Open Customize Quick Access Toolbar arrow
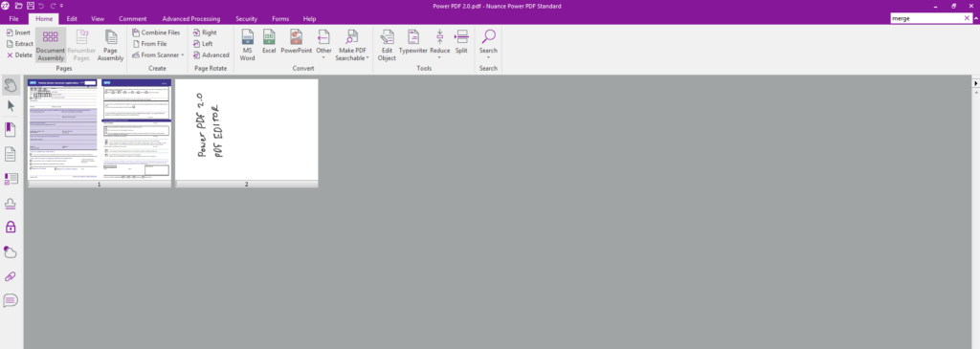This screenshot has height=349, width=980. click(61, 6)
